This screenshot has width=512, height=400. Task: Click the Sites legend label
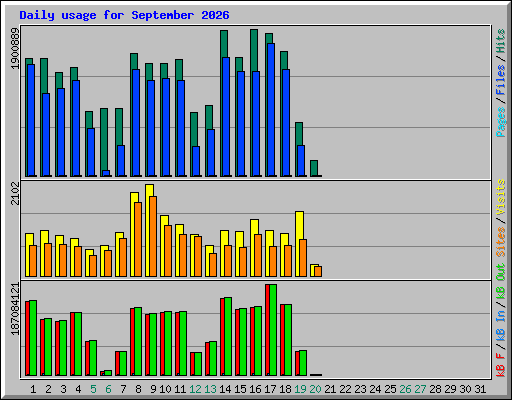[x=501, y=242]
